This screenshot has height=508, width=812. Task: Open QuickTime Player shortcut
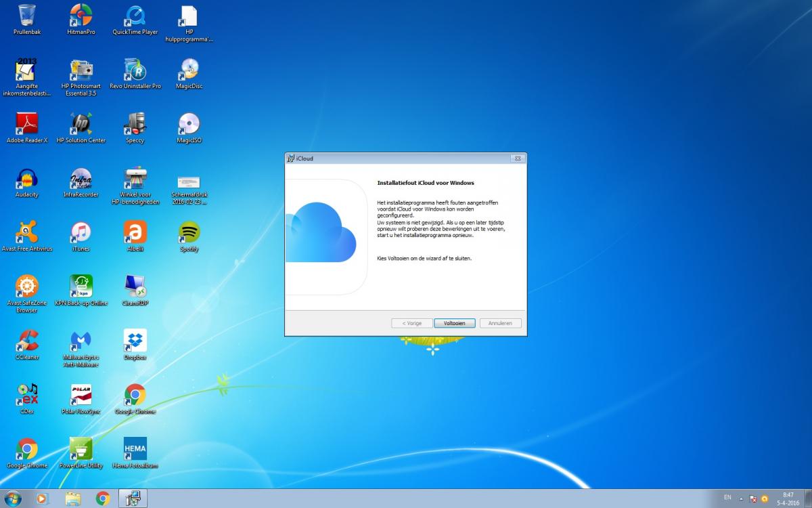[x=135, y=20]
